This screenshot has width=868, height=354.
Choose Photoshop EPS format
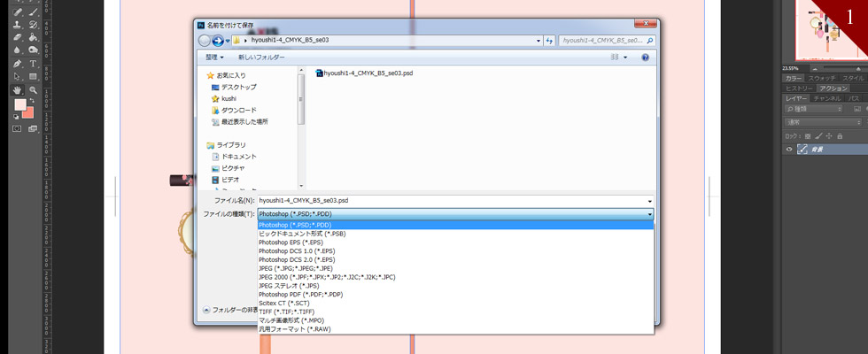pos(455,242)
